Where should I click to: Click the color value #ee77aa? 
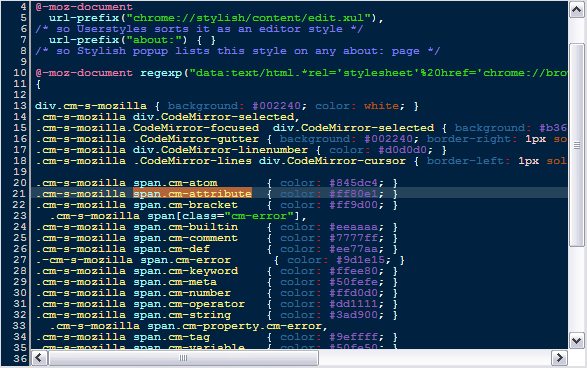click(x=353, y=249)
